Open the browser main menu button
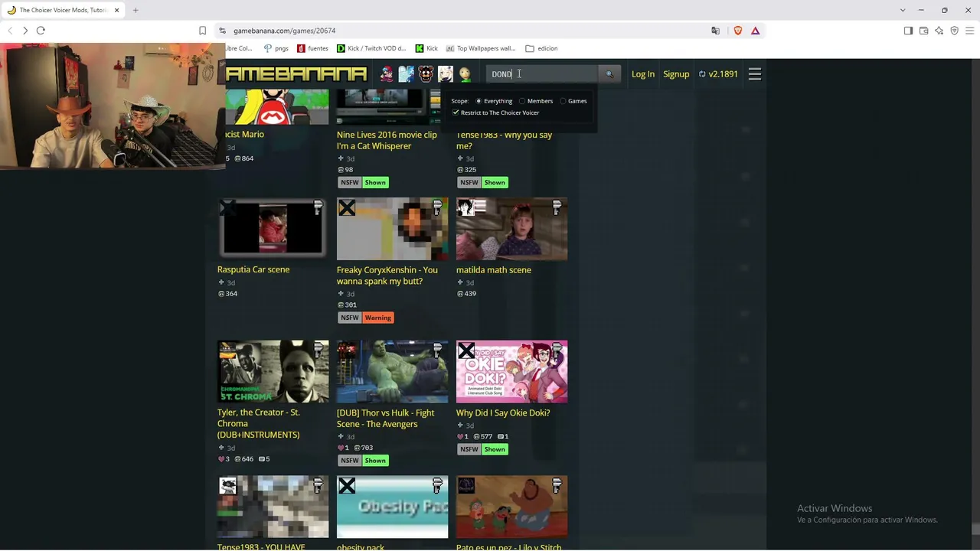The height and width of the screenshot is (551, 980). (x=969, y=31)
